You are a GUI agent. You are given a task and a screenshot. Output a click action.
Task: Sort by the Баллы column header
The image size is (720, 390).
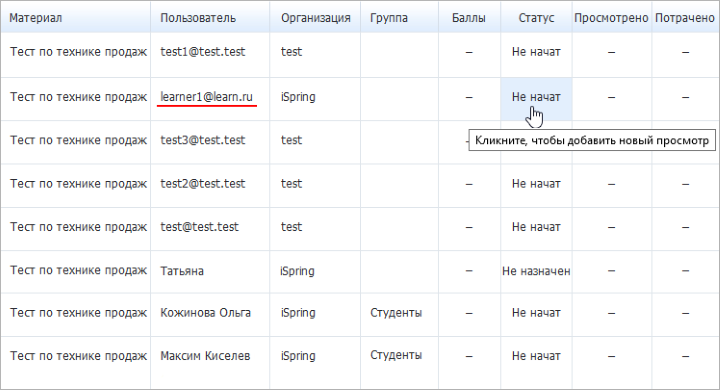pos(469,18)
